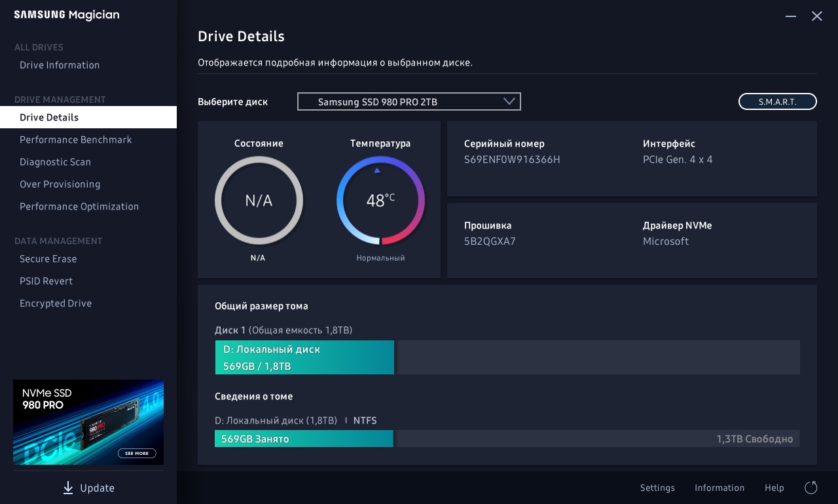The height and width of the screenshot is (504, 838).
Task: Open Over Provisioning settings
Action: point(60,184)
